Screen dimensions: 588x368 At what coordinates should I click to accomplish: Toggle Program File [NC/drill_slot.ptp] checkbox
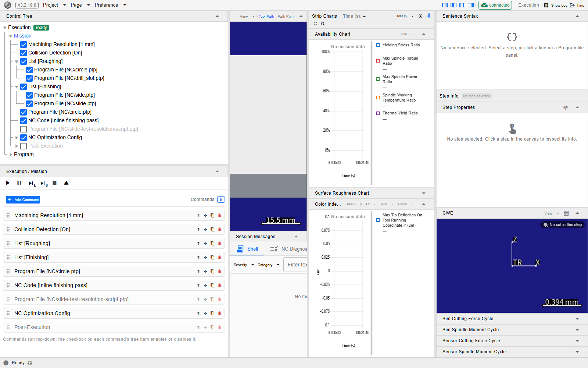click(29, 78)
